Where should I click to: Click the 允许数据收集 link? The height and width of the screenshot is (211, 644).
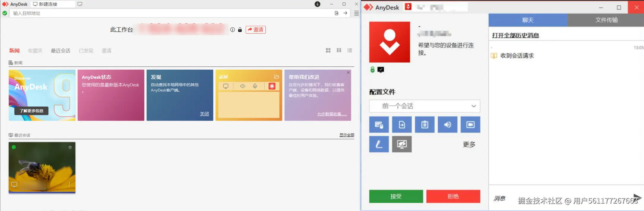pyautogui.click(x=332, y=114)
